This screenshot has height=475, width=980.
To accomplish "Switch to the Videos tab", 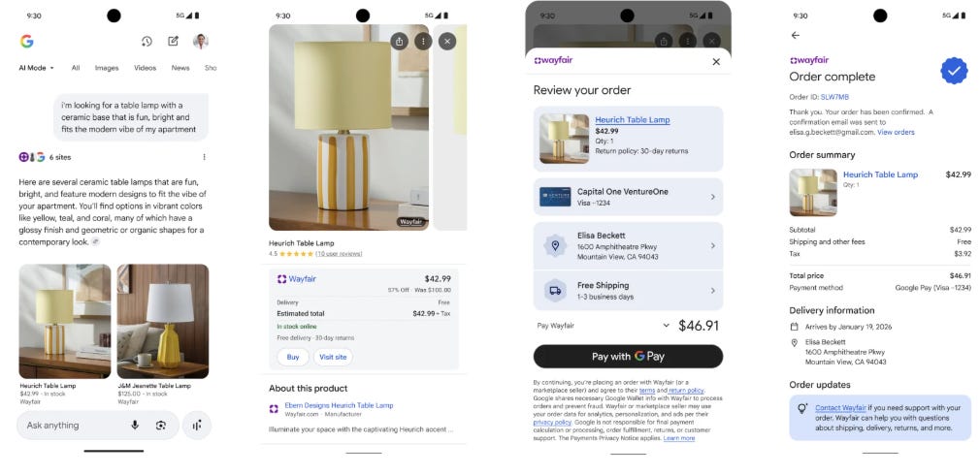I will pyautogui.click(x=145, y=68).
